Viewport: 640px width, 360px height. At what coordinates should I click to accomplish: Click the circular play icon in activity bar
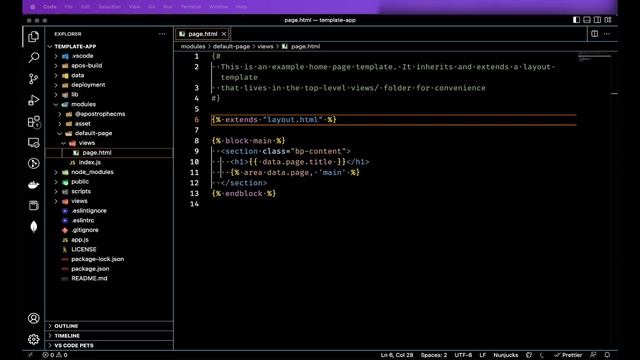pyautogui.click(x=33, y=163)
